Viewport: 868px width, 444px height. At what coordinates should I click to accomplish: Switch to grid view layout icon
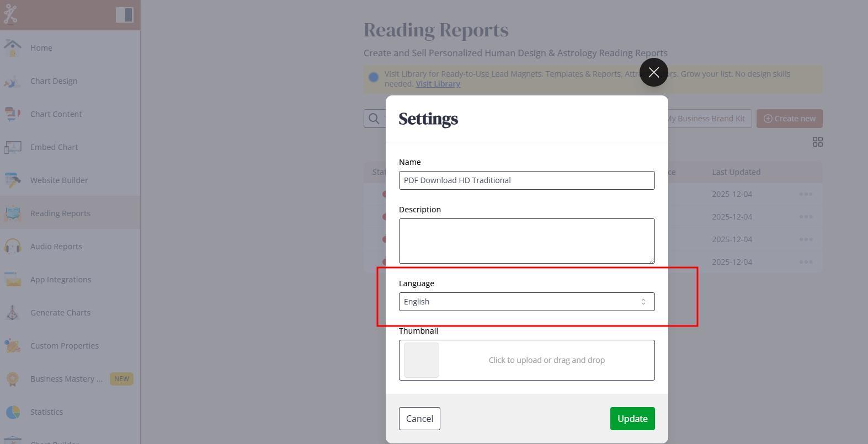817,142
